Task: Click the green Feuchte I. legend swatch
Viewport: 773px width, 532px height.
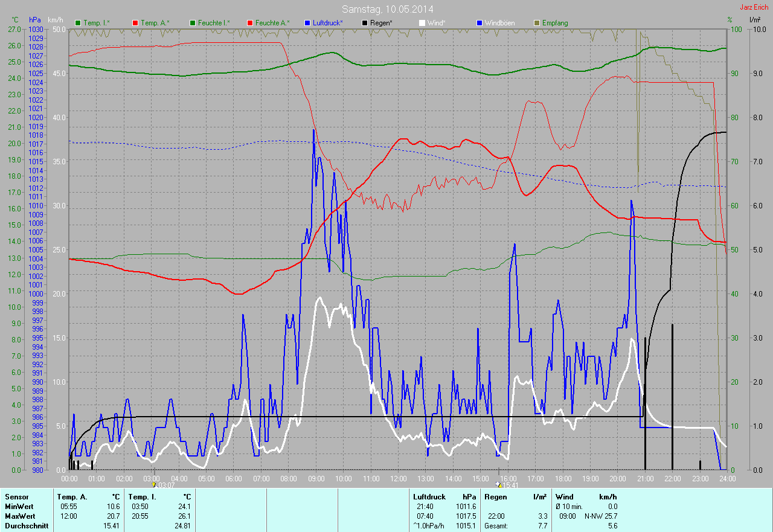Action: point(193,23)
